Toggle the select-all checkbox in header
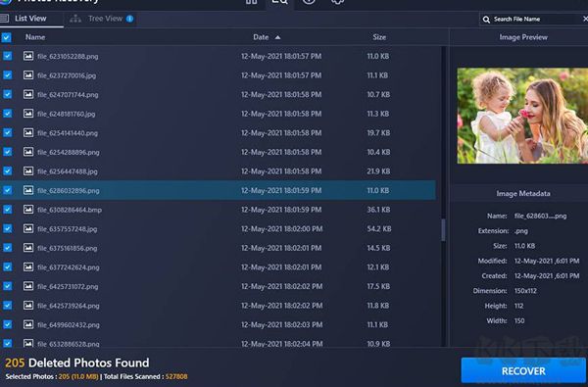The height and width of the screenshot is (387, 588). tap(7, 37)
